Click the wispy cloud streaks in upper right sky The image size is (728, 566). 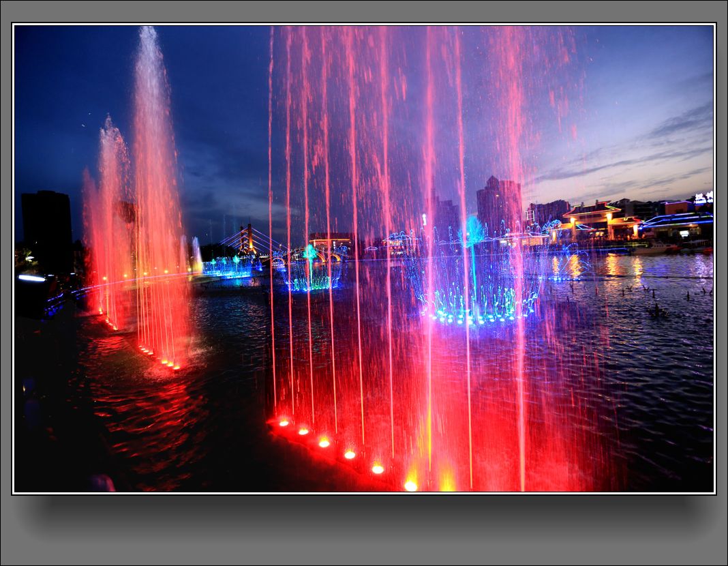(x=675, y=123)
